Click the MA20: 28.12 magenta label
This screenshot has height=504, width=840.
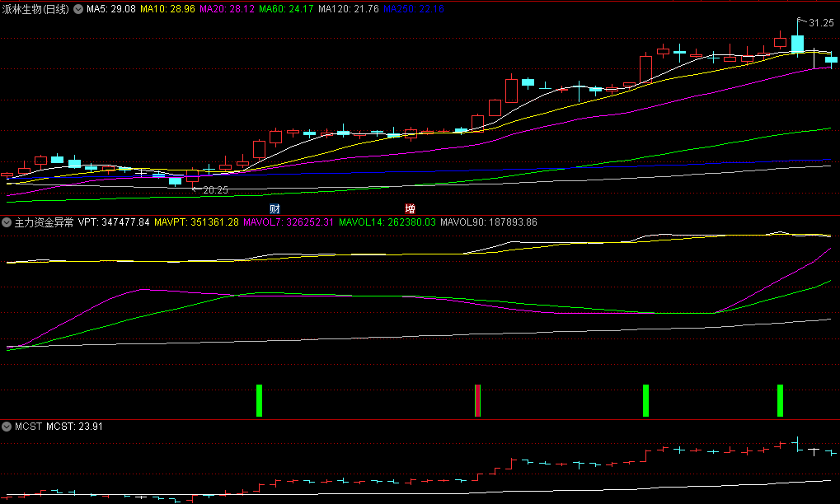click(x=228, y=9)
